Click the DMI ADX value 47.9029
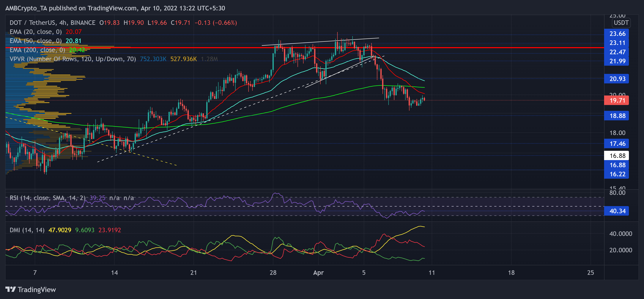 [60, 230]
